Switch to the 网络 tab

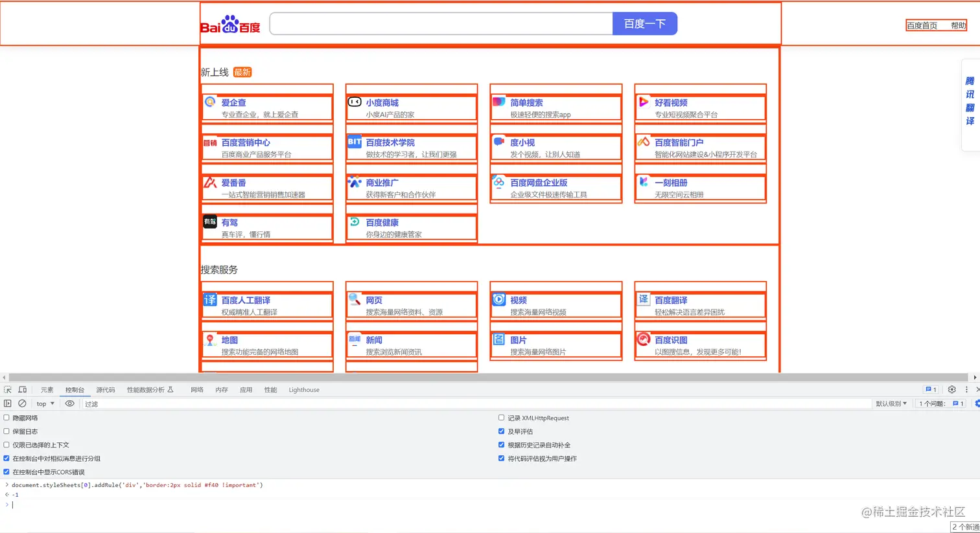[x=197, y=390]
